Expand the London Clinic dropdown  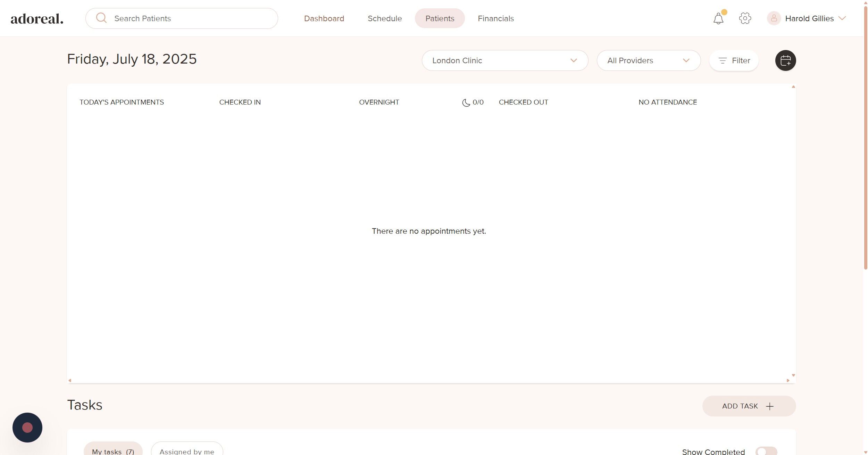point(504,60)
